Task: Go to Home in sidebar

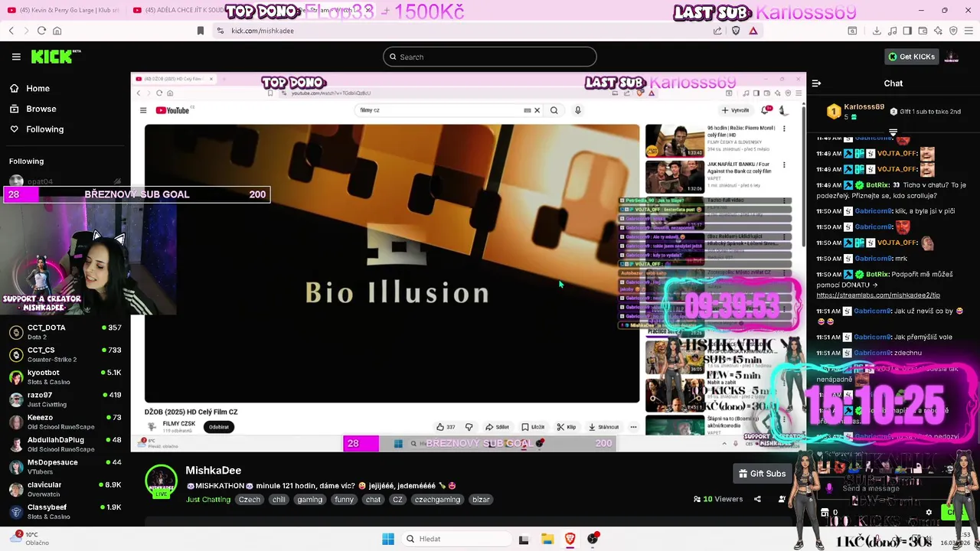Action: click(38, 88)
